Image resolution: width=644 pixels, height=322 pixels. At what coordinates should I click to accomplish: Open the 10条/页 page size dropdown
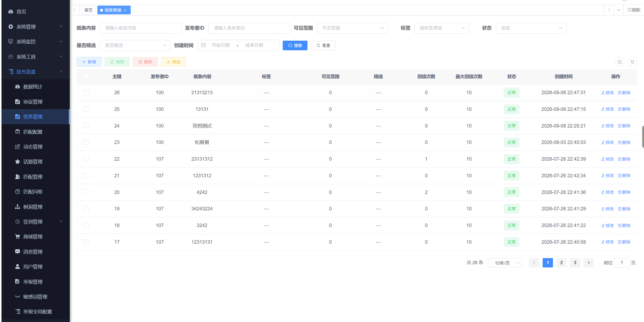pos(505,263)
